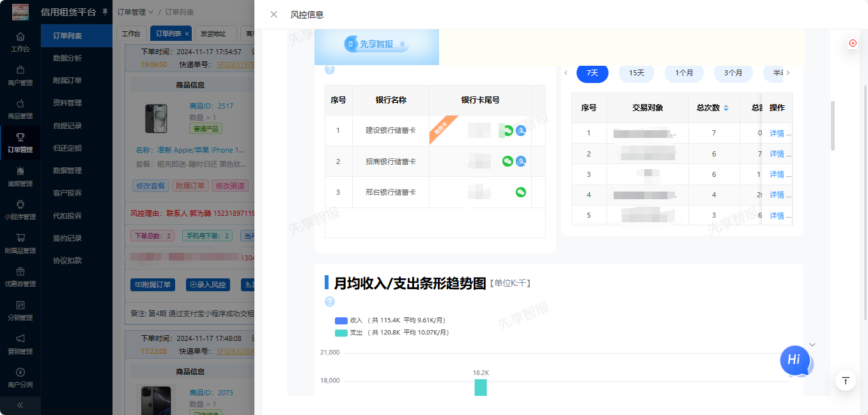Select 数据分析 in submenu
This screenshot has width=868, height=415.
(68, 58)
